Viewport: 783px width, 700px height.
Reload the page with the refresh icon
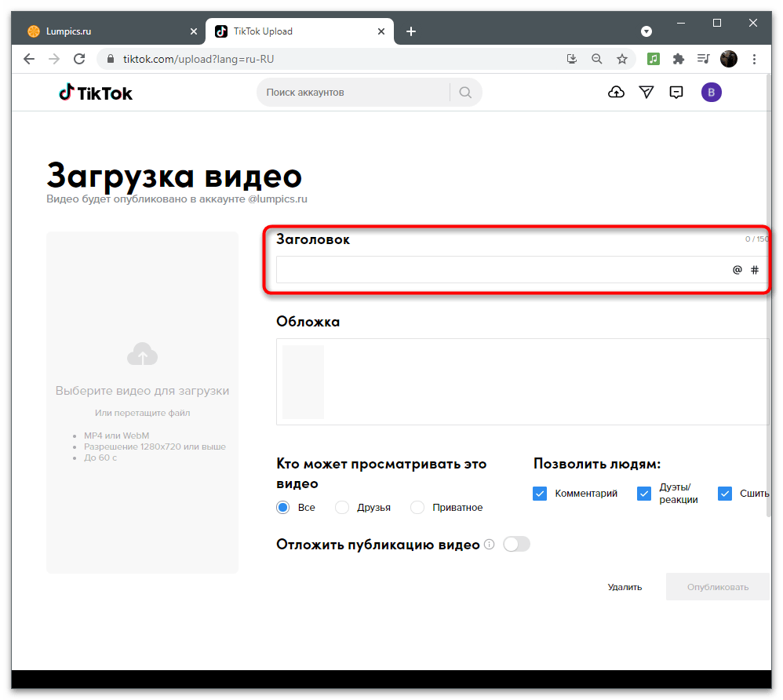pyautogui.click(x=78, y=58)
